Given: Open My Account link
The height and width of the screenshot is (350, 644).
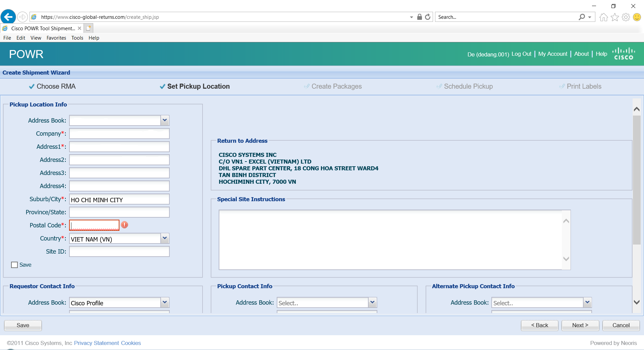Looking at the screenshot, I should coord(553,54).
